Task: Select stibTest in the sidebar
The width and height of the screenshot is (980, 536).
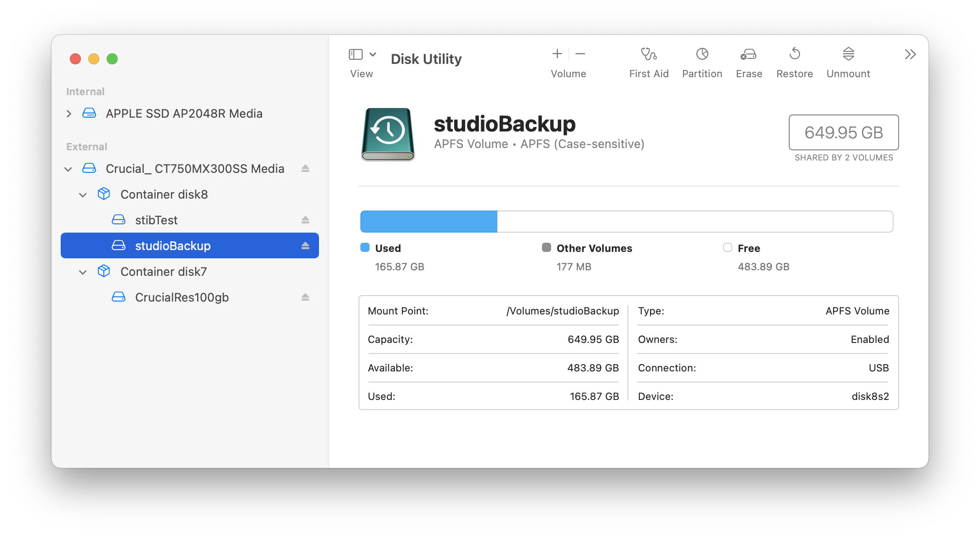Action: [157, 220]
